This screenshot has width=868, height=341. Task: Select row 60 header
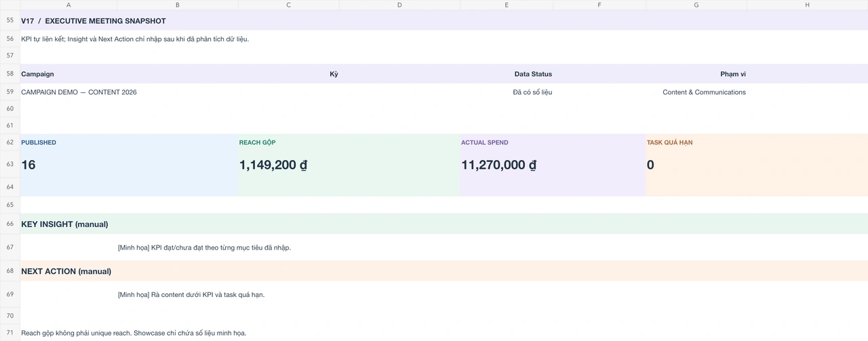click(x=10, y=108)
